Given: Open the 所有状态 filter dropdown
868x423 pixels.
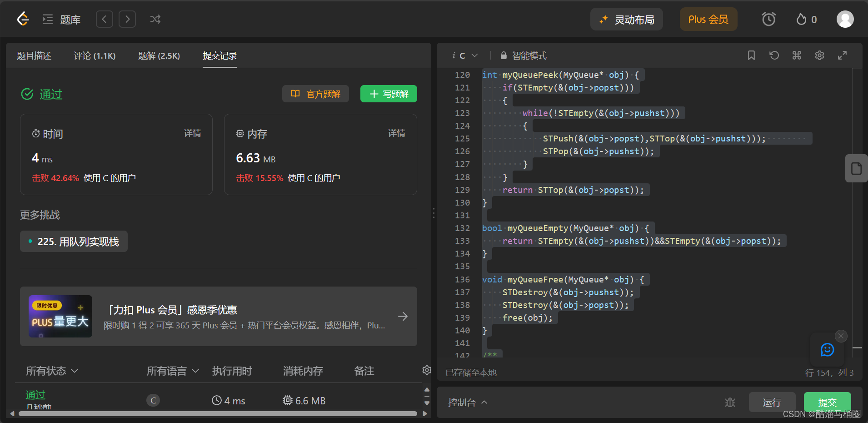Looking at the screenshot, I should click(51, 371).
